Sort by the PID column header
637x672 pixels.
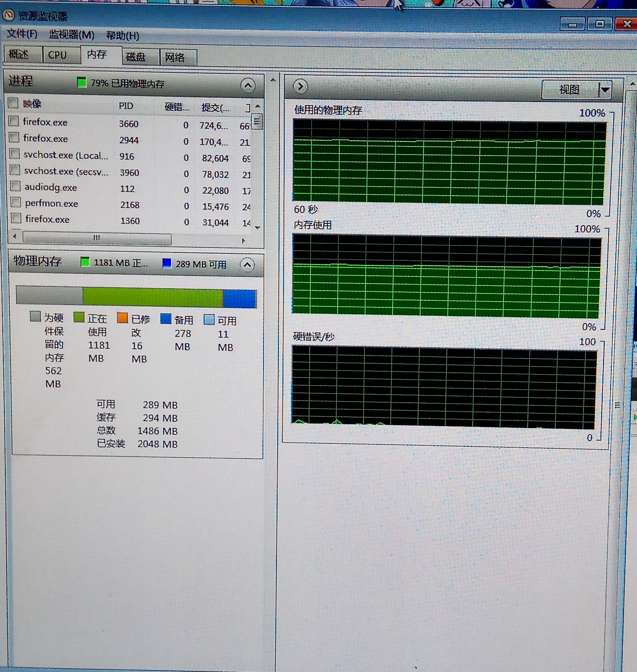(126, 106)
